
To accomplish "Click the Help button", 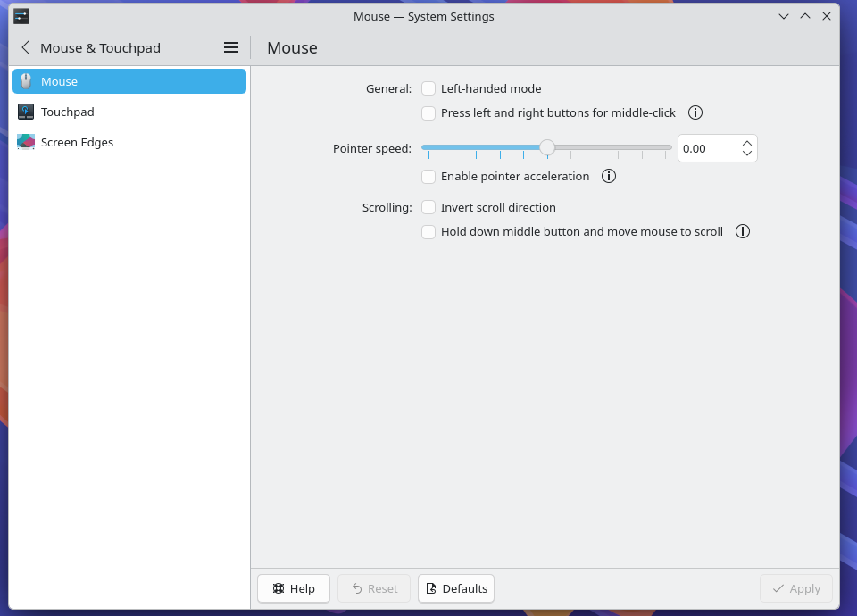I will click(294, 588).
